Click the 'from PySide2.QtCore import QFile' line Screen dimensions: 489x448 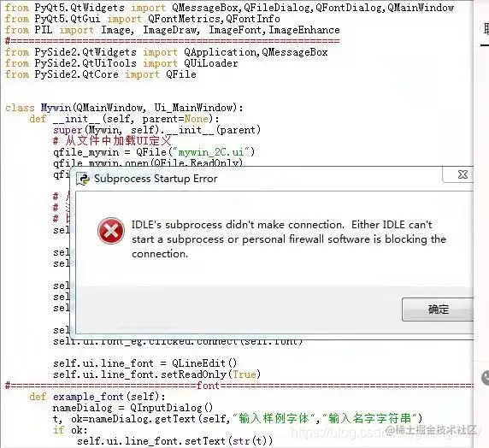[100, 74]
